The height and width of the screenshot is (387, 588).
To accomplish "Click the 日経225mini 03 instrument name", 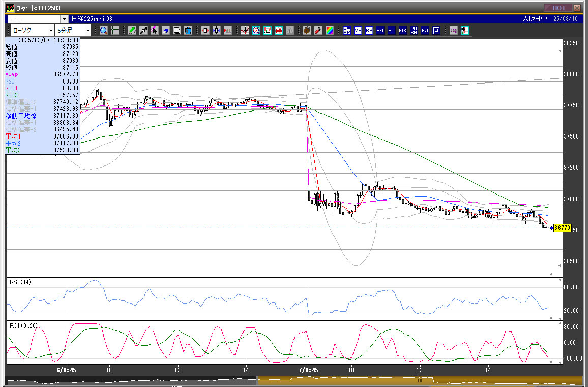I will coord(92,19).
